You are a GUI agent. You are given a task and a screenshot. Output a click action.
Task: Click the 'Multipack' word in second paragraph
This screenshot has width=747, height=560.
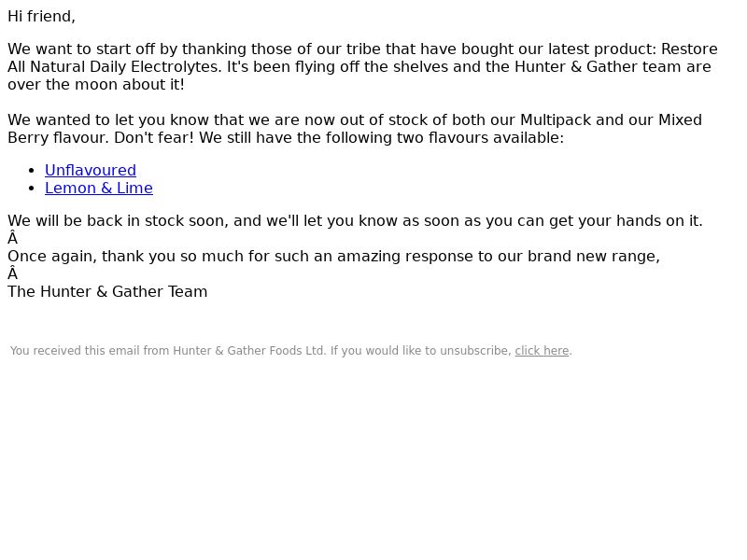click(556, 119)
